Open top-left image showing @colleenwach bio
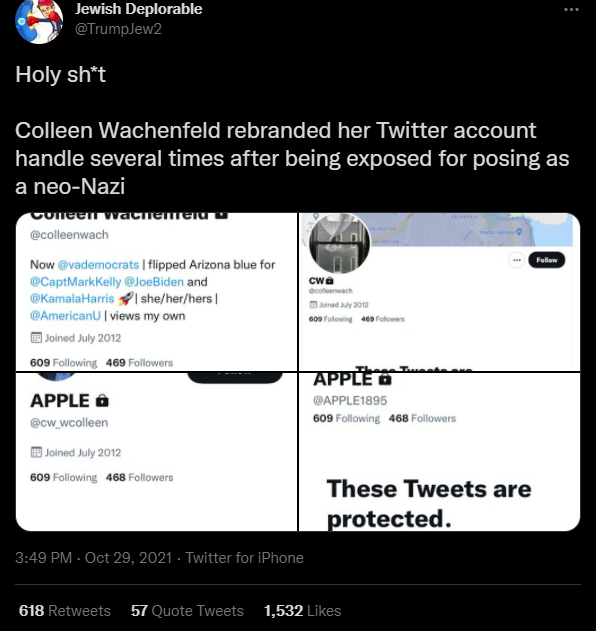596x631 pixels. click(156, 292)
